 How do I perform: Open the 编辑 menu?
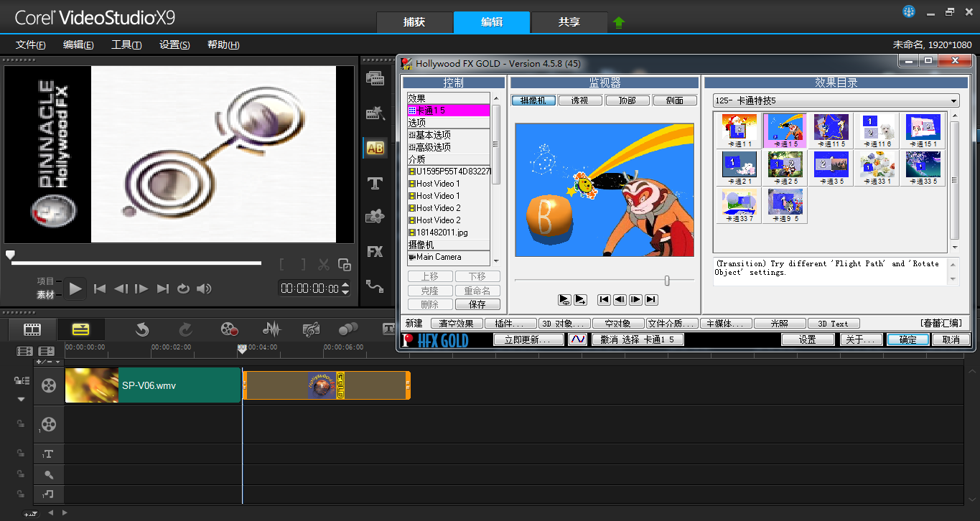coord(78,44)
